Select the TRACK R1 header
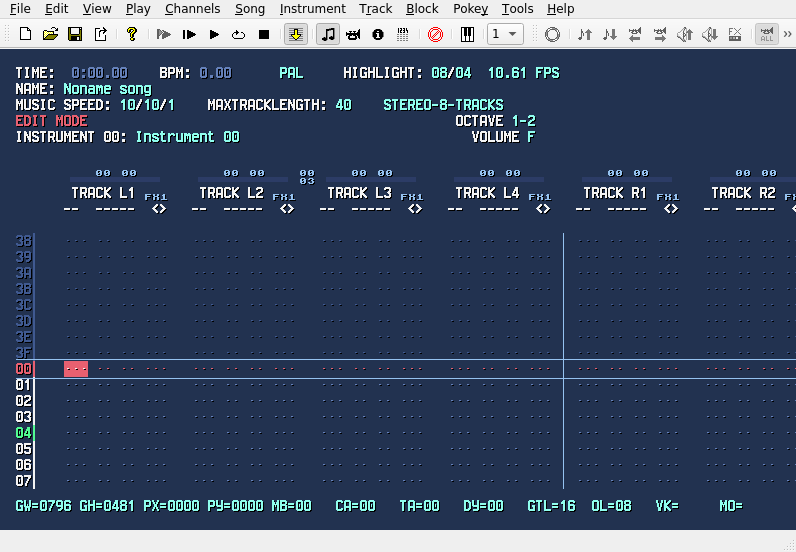Viewport: 796px width, 552px height. [x=615, y=193]
